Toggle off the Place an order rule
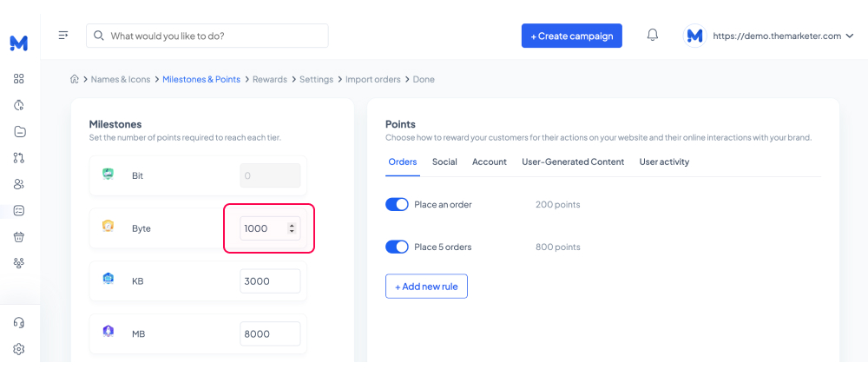Image resolution: width=868 pixels, height=376 pixels. pos(397,205)
